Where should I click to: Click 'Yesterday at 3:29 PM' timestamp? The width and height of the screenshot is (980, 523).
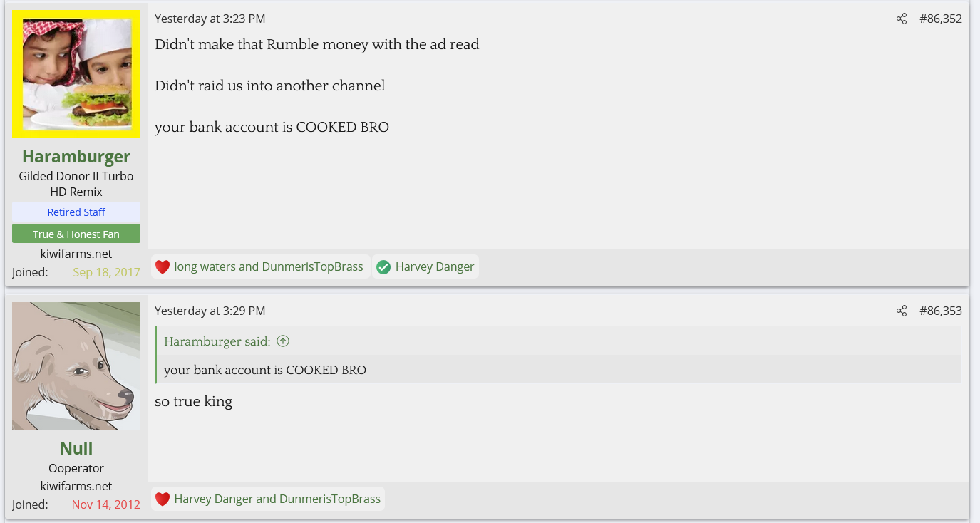pos(210,311)
